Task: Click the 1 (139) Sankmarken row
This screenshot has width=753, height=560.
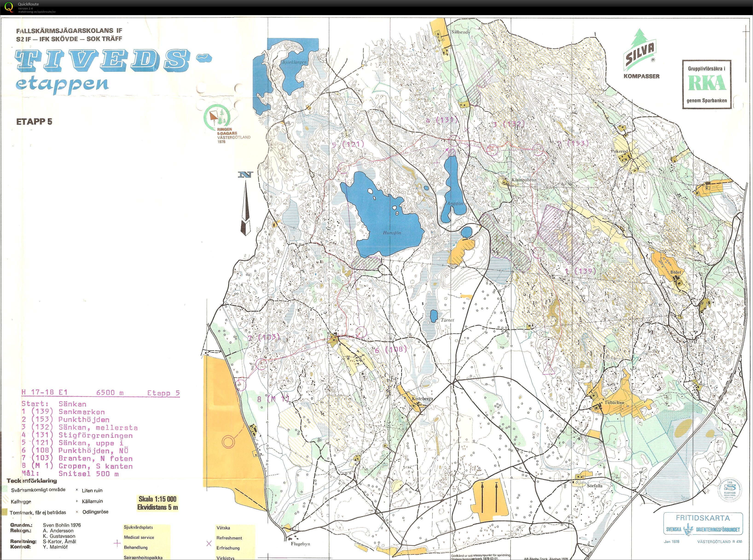Action: [x=63, y=412]
